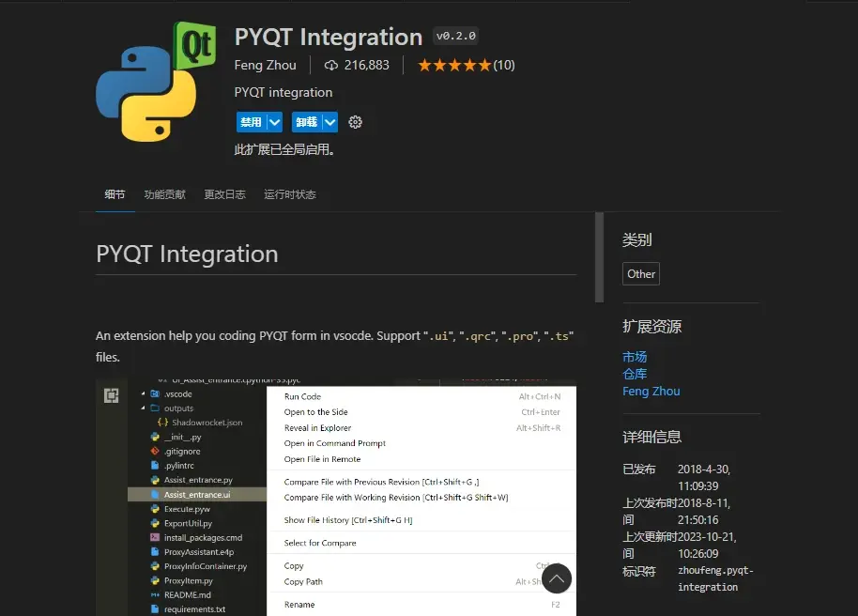Click the scroll-to-top arrow button

click(x=557, y=578)
